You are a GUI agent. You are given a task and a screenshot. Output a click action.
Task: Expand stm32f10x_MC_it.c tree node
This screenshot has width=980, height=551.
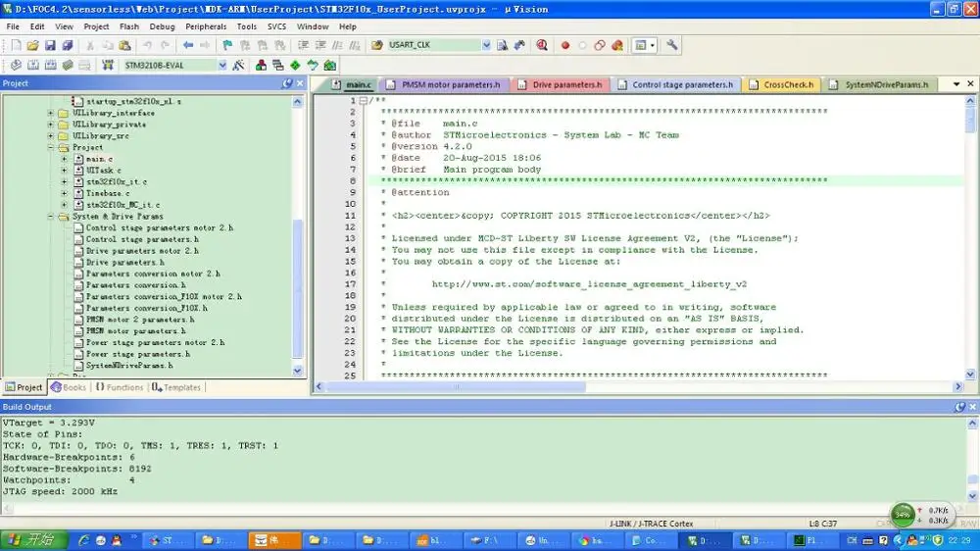click(x=65, y=205)
